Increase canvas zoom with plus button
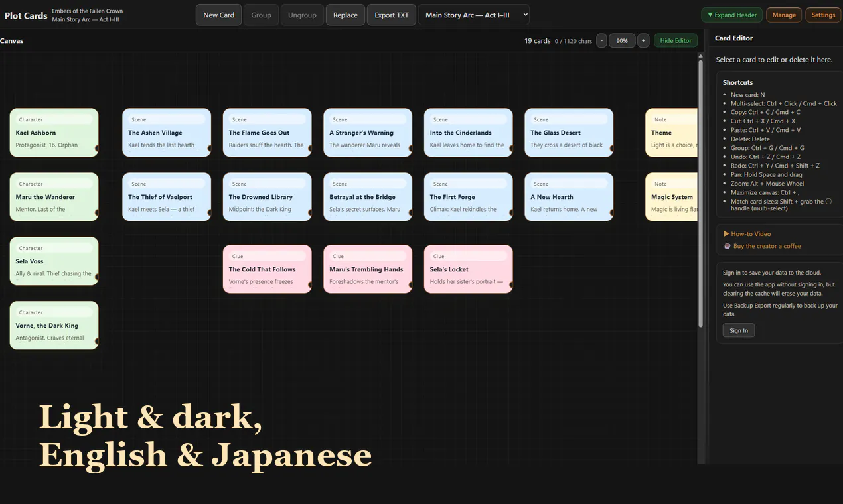843x504 pixels. (643, 40)
